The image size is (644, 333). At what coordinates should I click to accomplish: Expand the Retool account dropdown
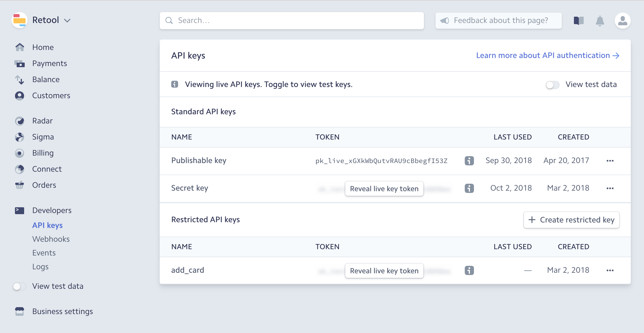click(x=67, y=20)
